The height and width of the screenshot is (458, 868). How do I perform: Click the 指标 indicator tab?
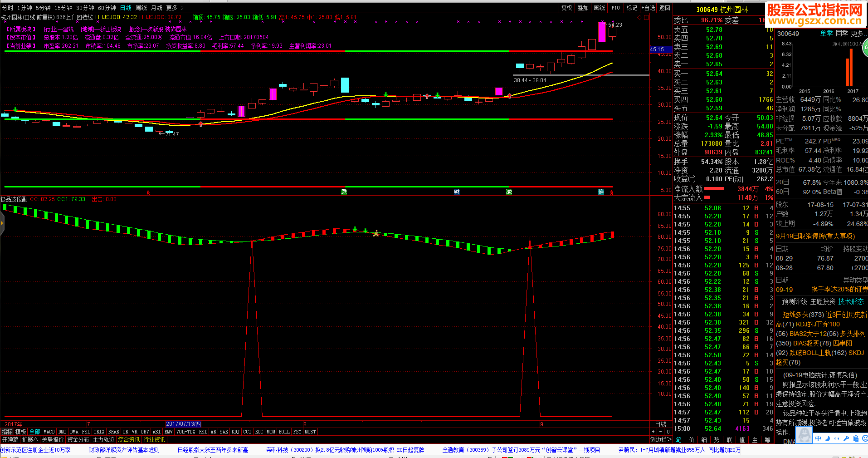7,432
